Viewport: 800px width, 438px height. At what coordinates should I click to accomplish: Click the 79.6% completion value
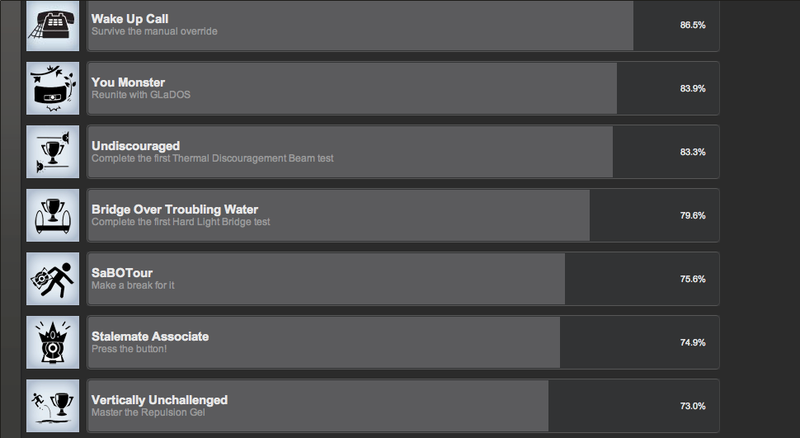(692, 215)
